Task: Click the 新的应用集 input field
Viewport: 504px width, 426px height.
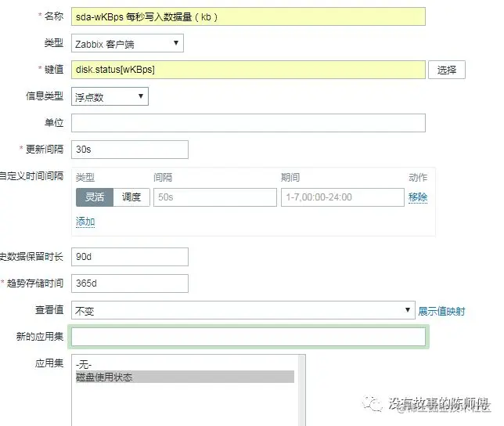Action: (x=248, y=337)
